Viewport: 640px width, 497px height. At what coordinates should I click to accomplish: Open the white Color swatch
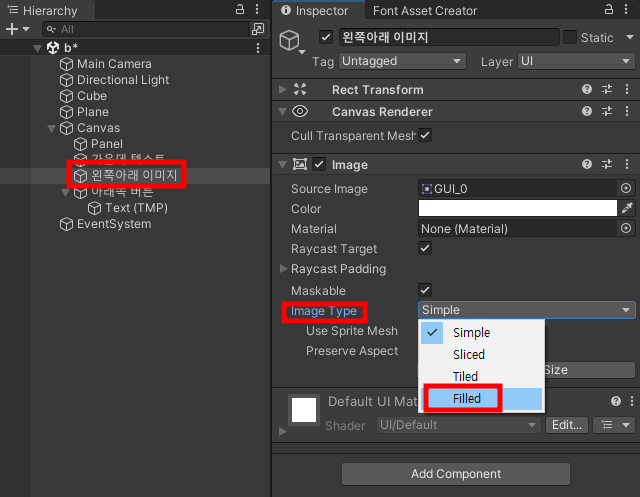[518, 208]
